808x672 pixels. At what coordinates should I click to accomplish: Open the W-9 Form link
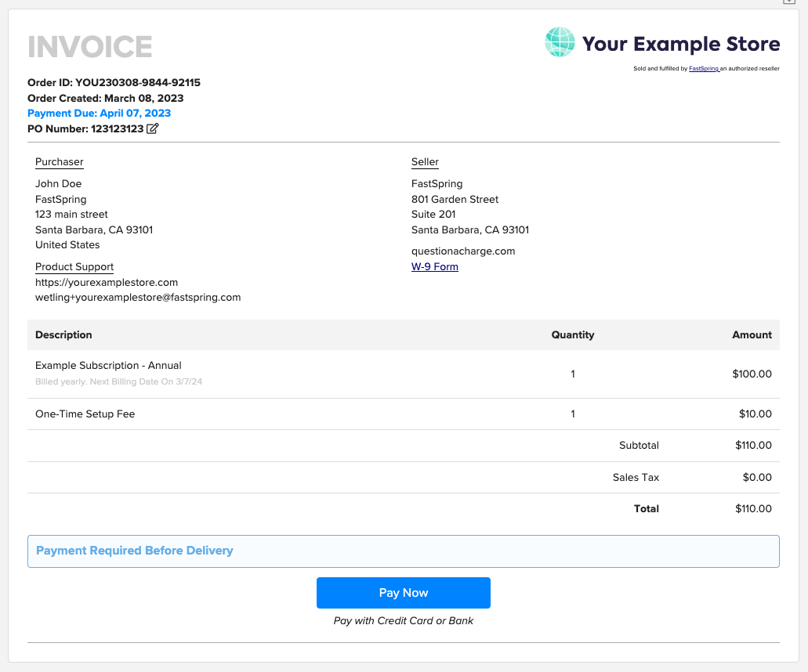pos(434,266)
